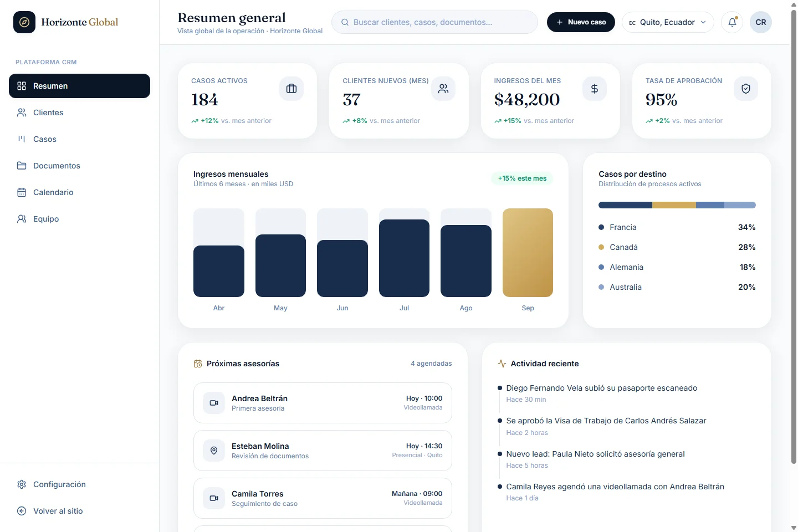The image size is (798, 532).
Task: Open Esteban Molina appointment card
Action: 323,451
